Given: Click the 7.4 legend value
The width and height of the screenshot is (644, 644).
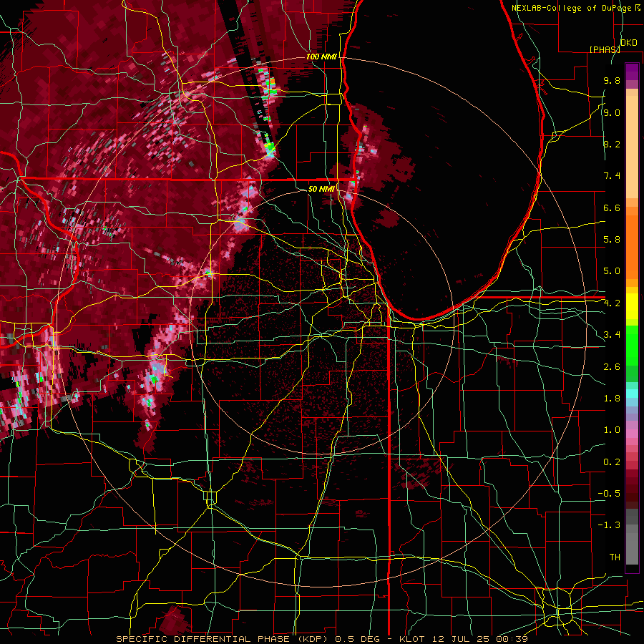Looking at the screenshot, I should [x=612, y=176].
